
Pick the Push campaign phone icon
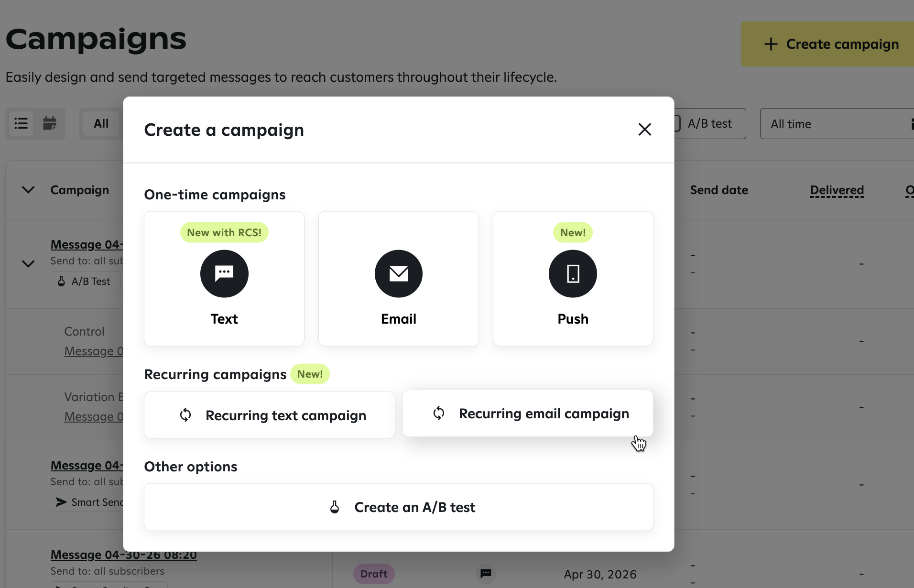pos(573,273)
